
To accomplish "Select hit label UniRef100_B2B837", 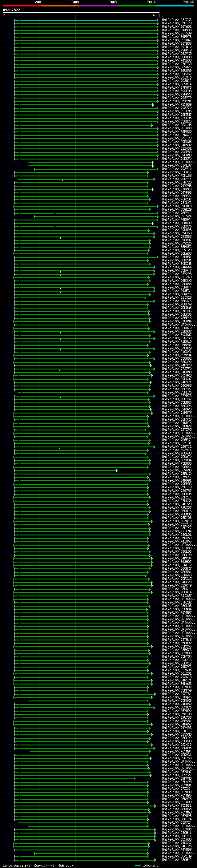I will coord(177,332).
